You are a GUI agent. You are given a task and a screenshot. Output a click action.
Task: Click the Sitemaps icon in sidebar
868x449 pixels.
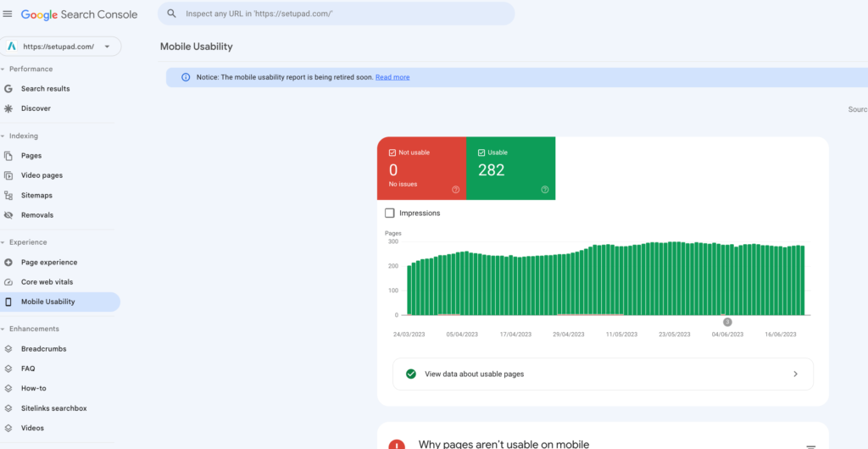coord(8,196)
